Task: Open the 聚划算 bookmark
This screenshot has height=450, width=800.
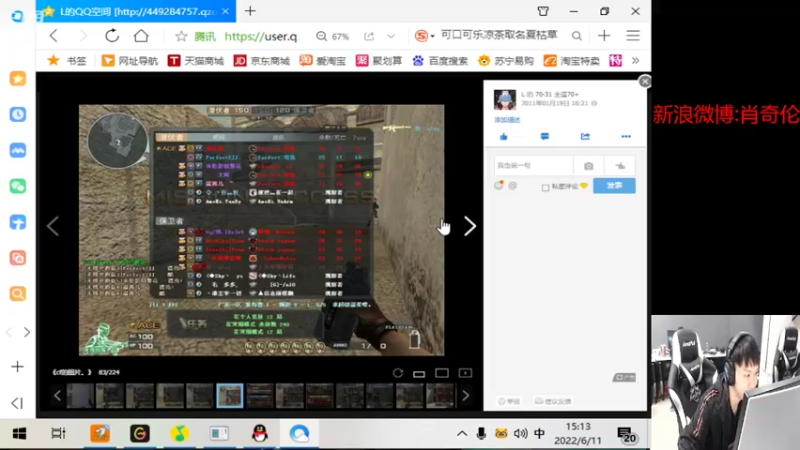Action: (x=379, y=61)
